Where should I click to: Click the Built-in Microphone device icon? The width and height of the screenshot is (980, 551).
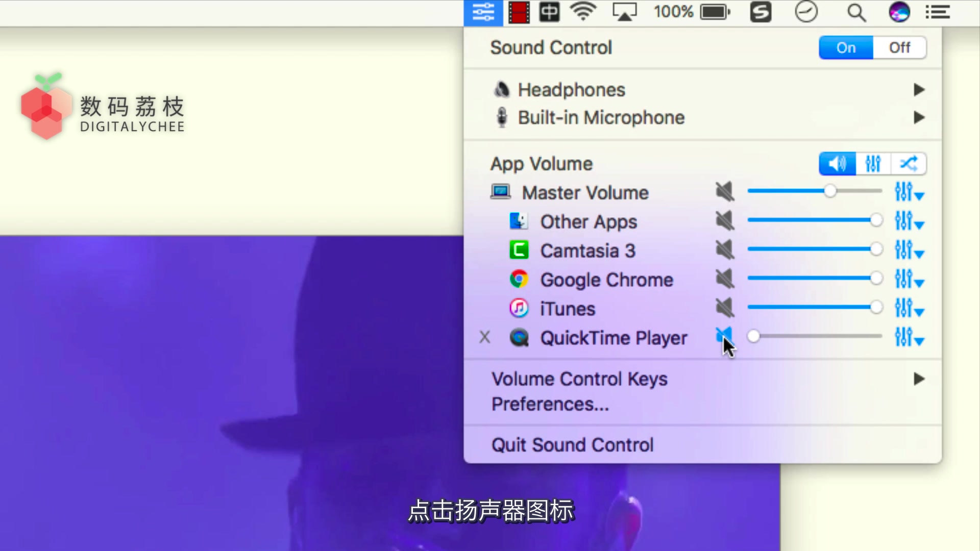[502, 117]
